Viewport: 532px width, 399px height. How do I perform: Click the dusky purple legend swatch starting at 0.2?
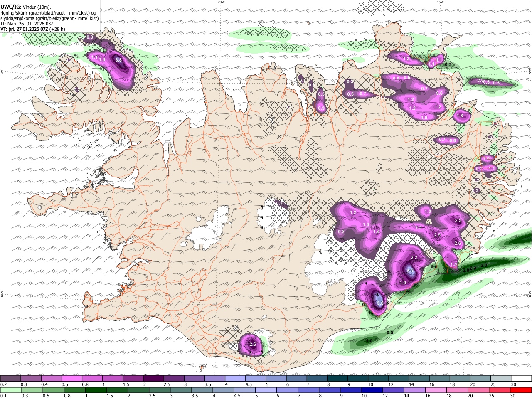tap(11, 378)
